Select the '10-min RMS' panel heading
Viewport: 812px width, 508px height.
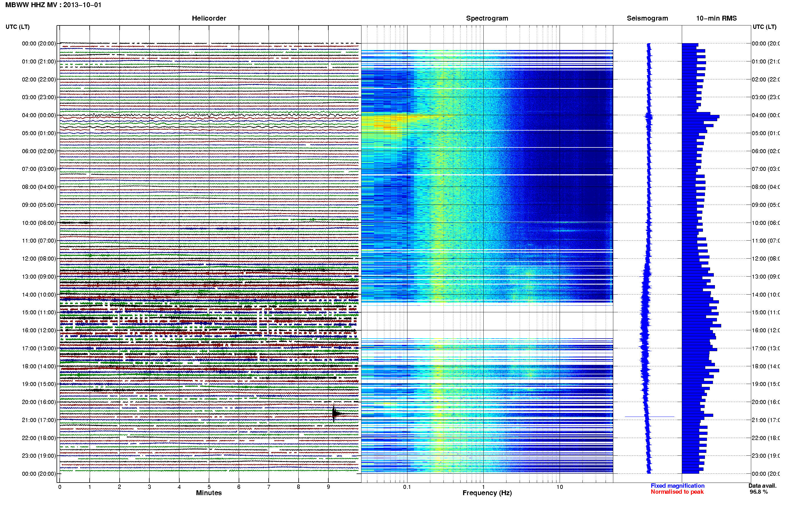[716, 18]
